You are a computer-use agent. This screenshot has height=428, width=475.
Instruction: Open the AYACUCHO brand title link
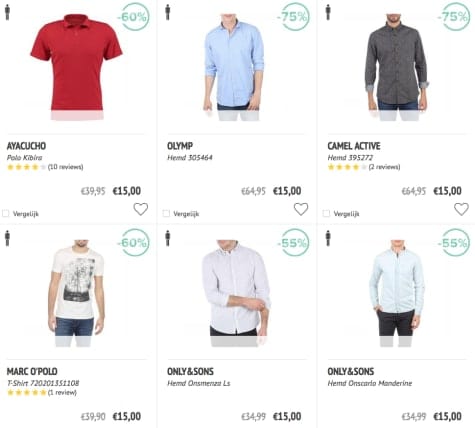(x=26, y=146)
